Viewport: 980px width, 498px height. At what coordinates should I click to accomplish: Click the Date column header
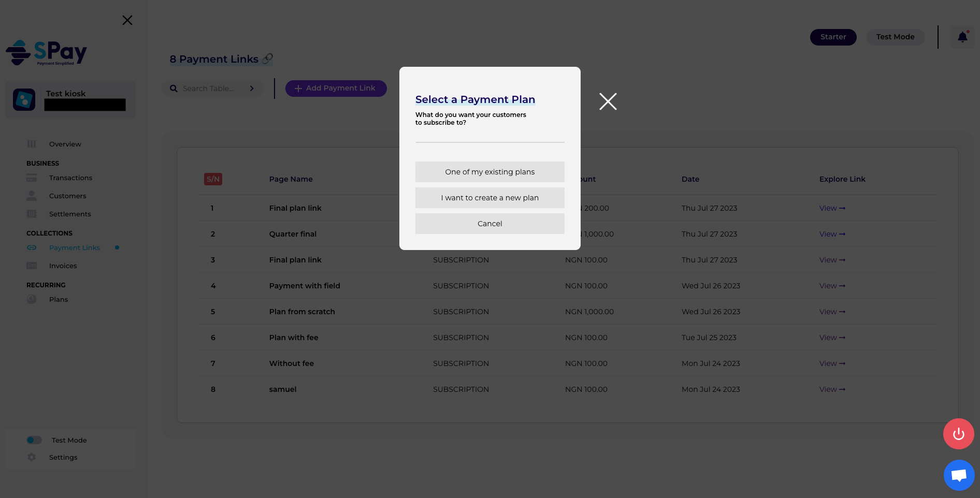pos(690,179)
